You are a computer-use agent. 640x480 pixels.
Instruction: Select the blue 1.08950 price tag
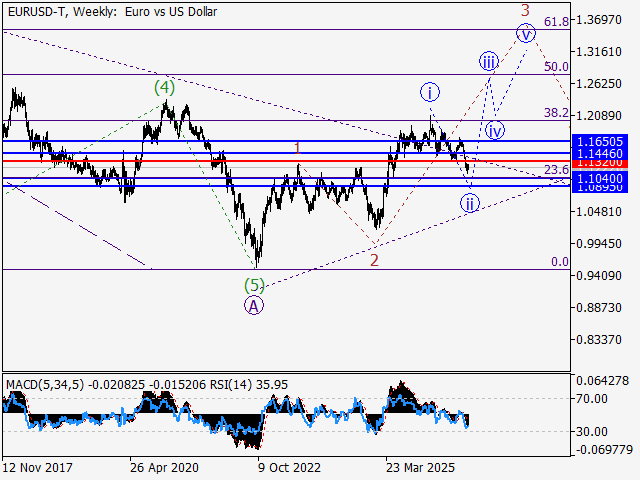[x=600, y=188]
